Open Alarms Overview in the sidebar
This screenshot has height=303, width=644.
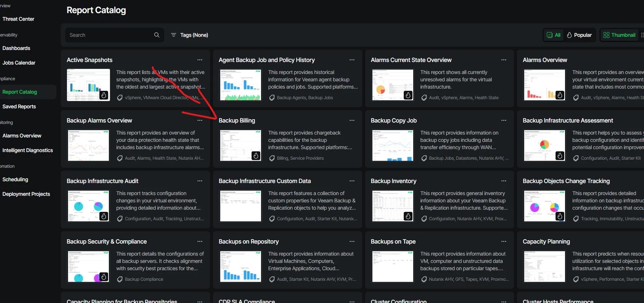(22, 136)
